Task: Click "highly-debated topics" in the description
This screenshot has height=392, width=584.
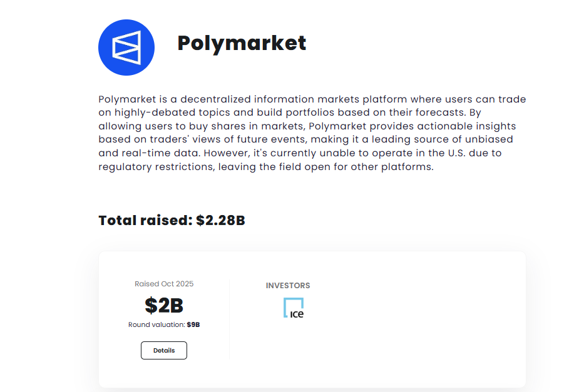Action: click(165, 113)
